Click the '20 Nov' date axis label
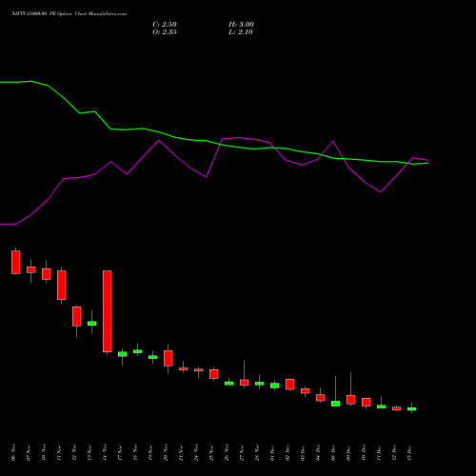 coord(166,452)
